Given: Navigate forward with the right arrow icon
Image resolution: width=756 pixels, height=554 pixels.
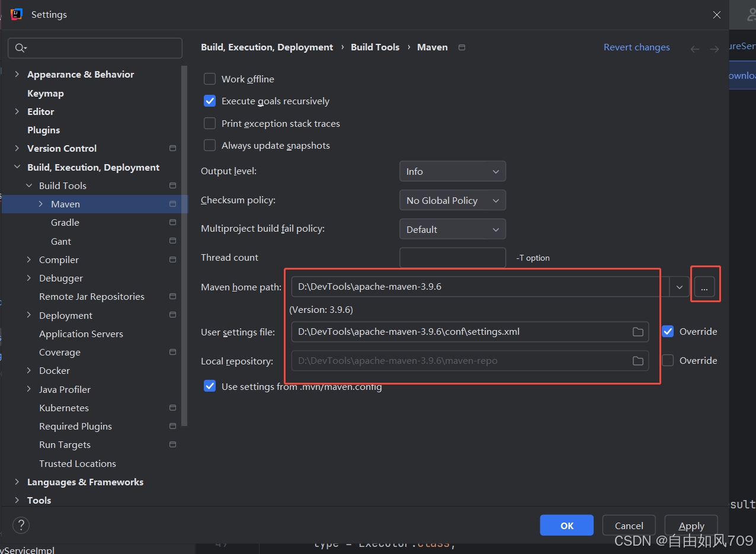Looking at the screenshot, I should (715, 49).
